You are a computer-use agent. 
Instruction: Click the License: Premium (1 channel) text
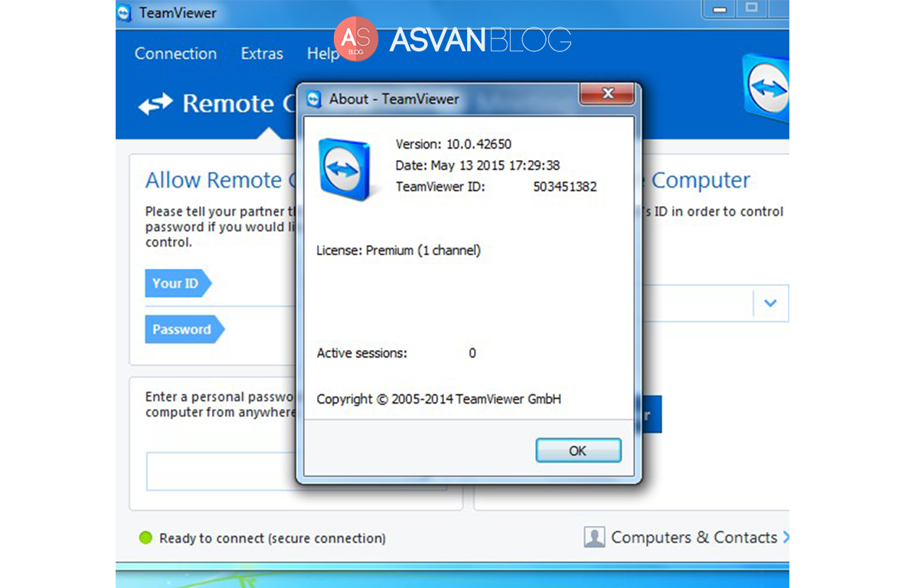coord(398,250)
